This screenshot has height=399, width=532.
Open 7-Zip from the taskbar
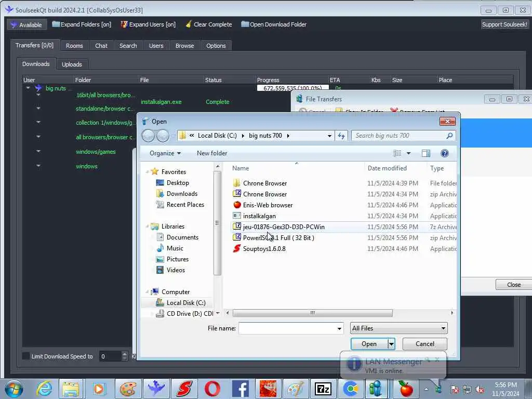[323, 389]
